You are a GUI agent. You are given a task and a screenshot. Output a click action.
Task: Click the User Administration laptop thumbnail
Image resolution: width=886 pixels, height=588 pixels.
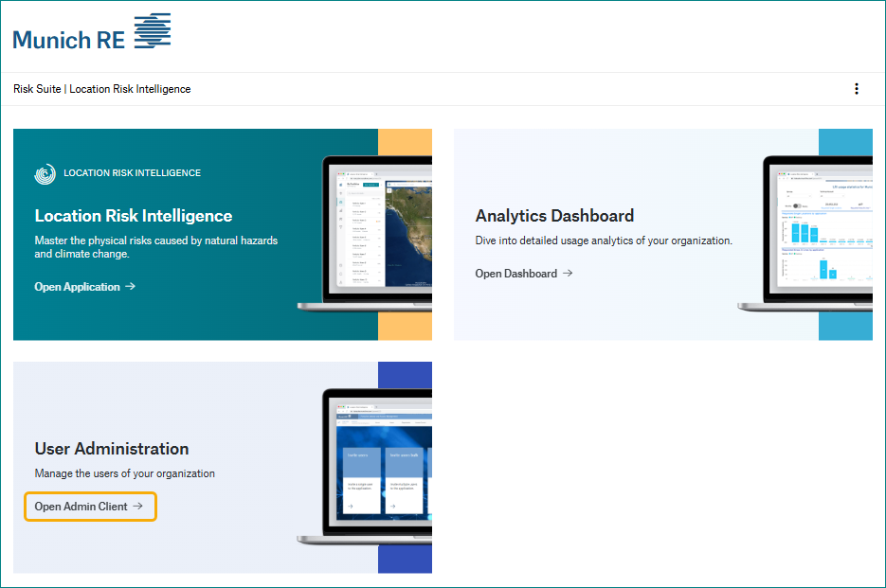coord(365,467)
